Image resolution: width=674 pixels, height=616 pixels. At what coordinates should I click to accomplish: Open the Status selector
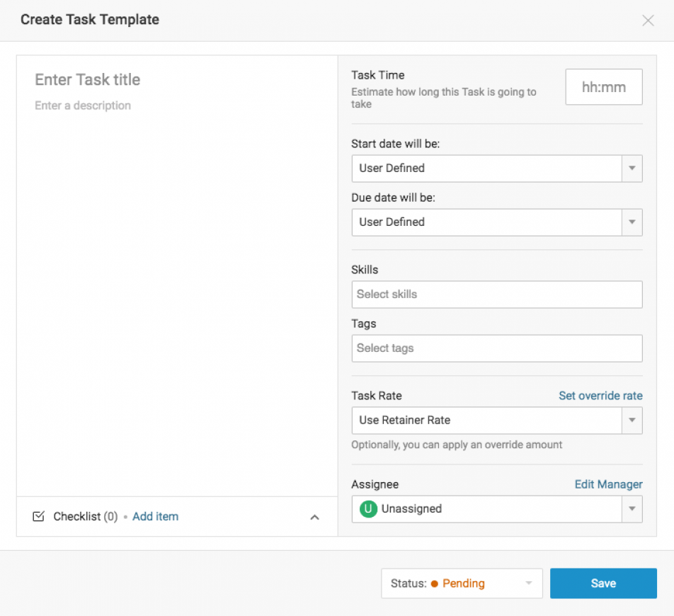point(527,583)
